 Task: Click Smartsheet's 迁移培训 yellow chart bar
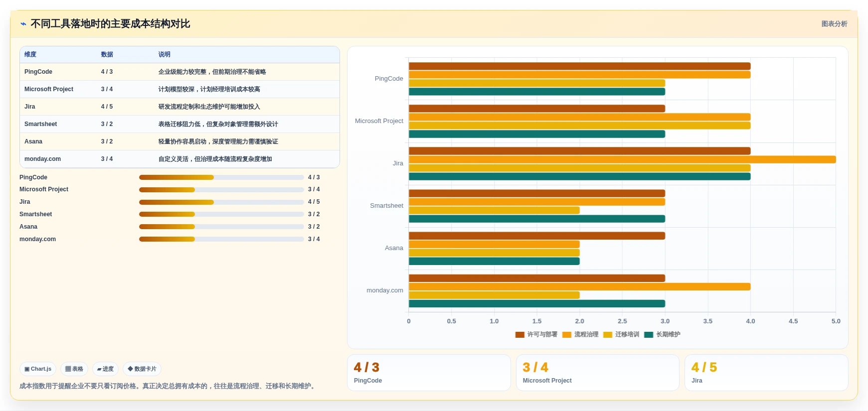click(494, 210)
